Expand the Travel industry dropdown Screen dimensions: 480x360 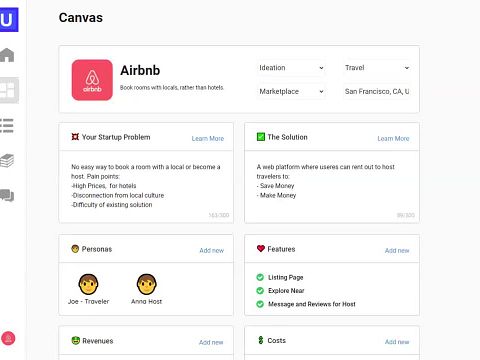(x=377, y=68)
